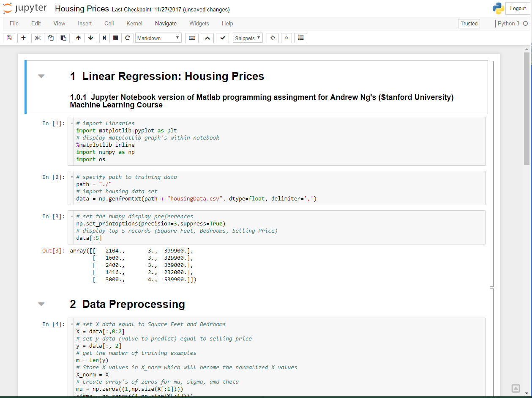532x398 pixels.
Task: Open the Insert menu
Action: click(85, 24)
